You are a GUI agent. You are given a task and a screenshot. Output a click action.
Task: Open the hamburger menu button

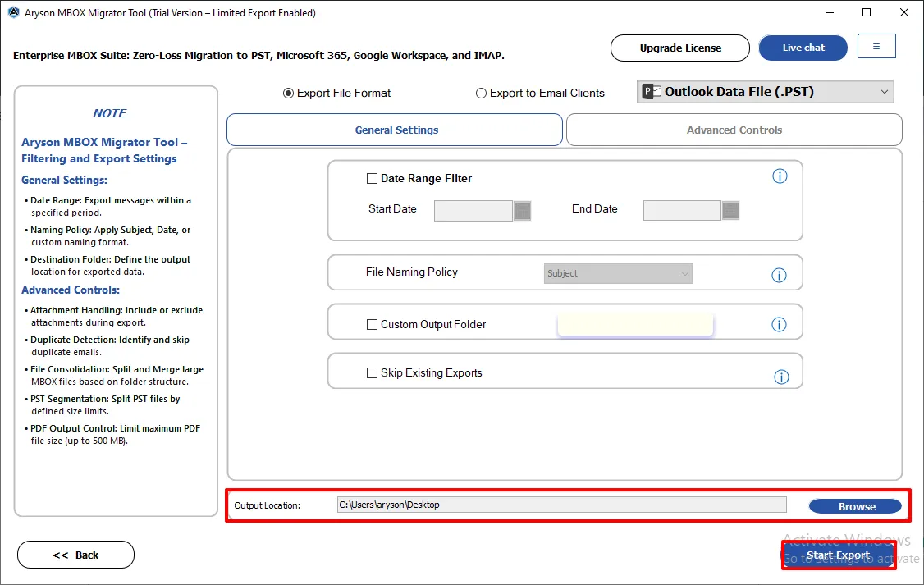(x=876, y=47)
